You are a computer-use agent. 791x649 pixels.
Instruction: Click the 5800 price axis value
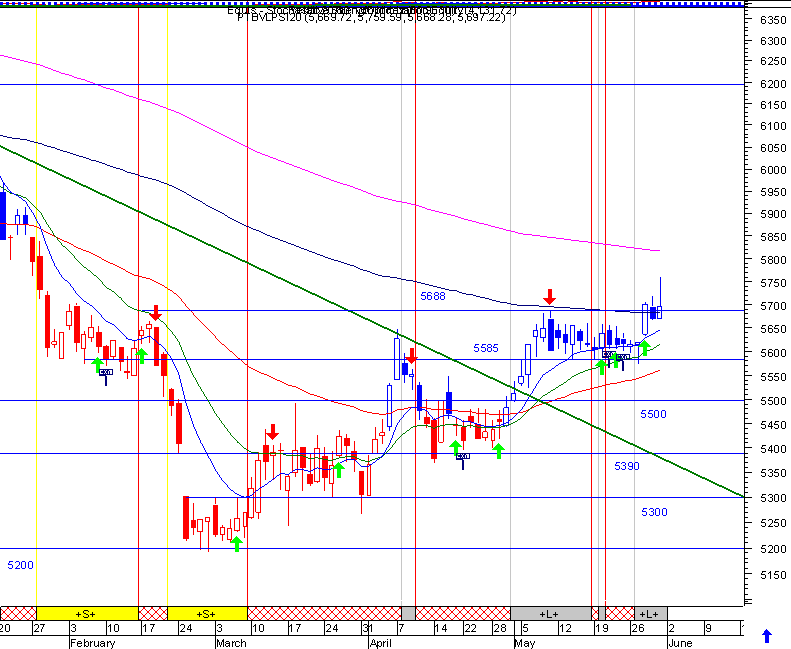pos(773,260)
